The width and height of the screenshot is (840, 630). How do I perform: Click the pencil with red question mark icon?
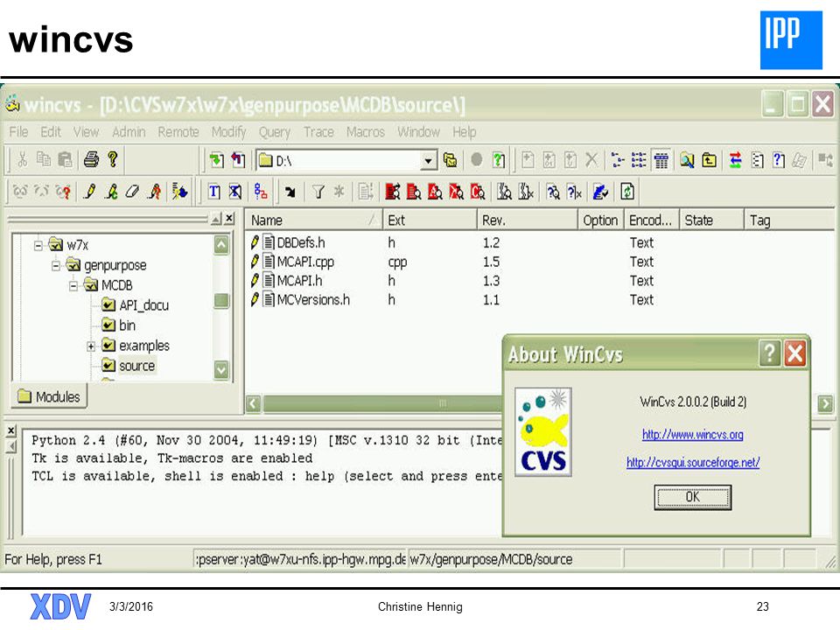pyautogui.click(x=155, y=192)
